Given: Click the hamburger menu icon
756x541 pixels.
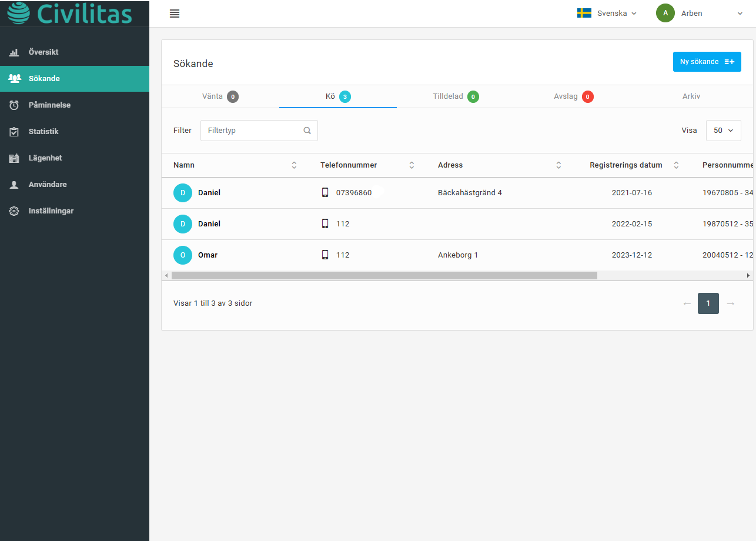Looking at the screenshot, I should (x=174, y=14).
